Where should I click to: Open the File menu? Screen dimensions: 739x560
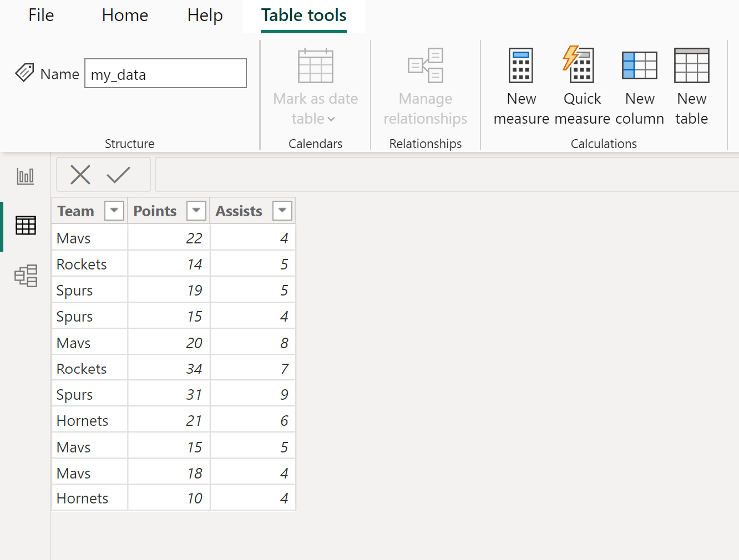click(41, 15)
